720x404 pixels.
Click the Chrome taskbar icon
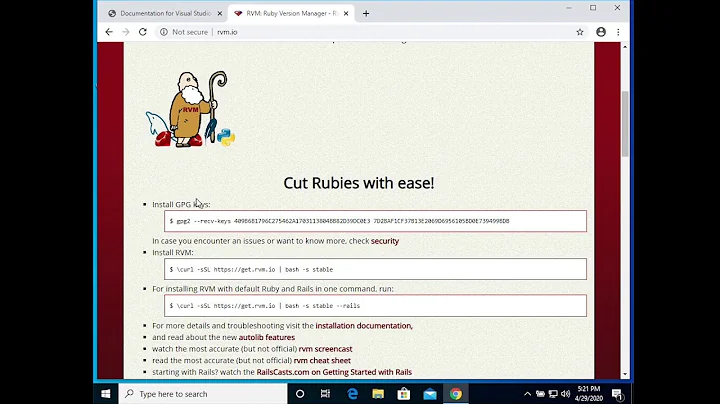(x=456, y=394)
